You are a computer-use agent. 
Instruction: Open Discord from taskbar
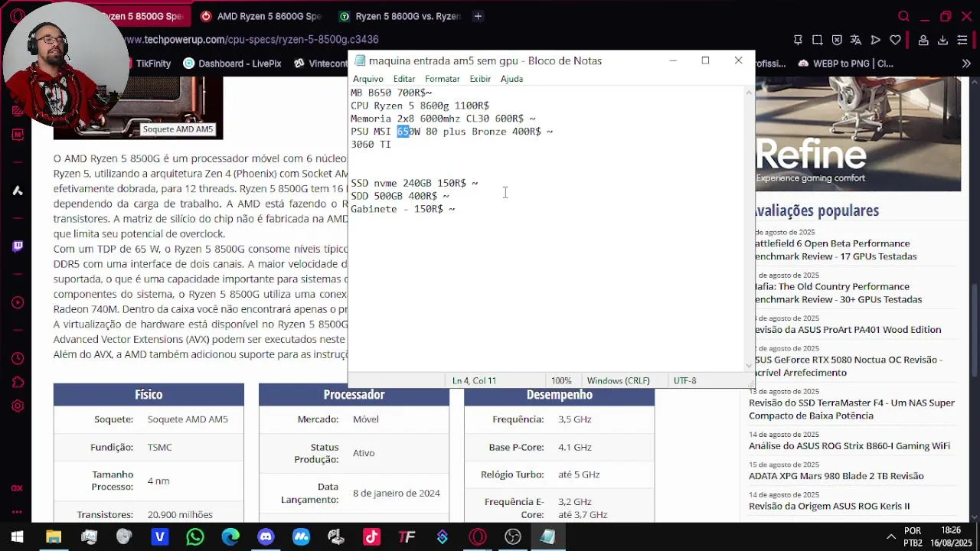pos(266,537)
